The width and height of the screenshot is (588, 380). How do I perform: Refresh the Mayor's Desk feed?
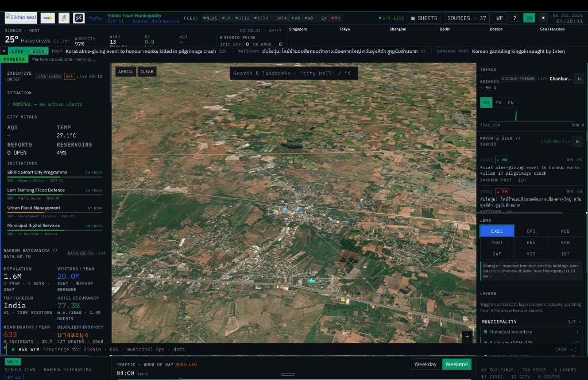[578, 141]
